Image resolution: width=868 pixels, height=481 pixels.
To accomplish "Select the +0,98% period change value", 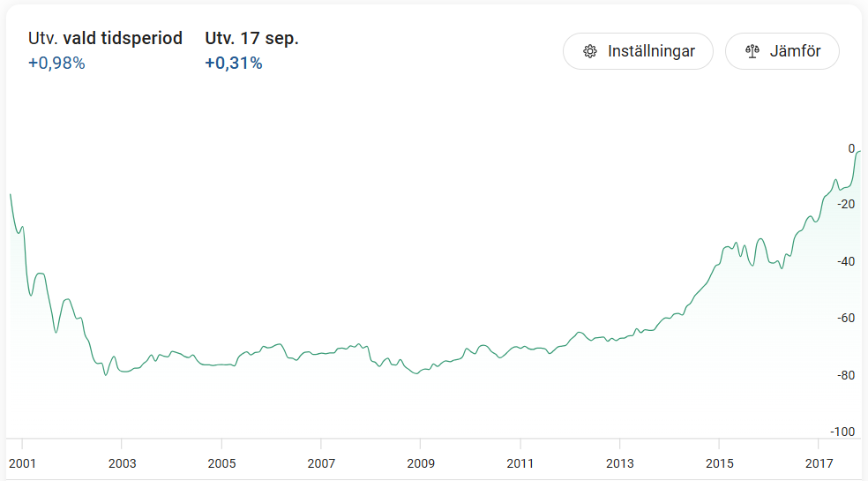I will click(x=56, y=63).
